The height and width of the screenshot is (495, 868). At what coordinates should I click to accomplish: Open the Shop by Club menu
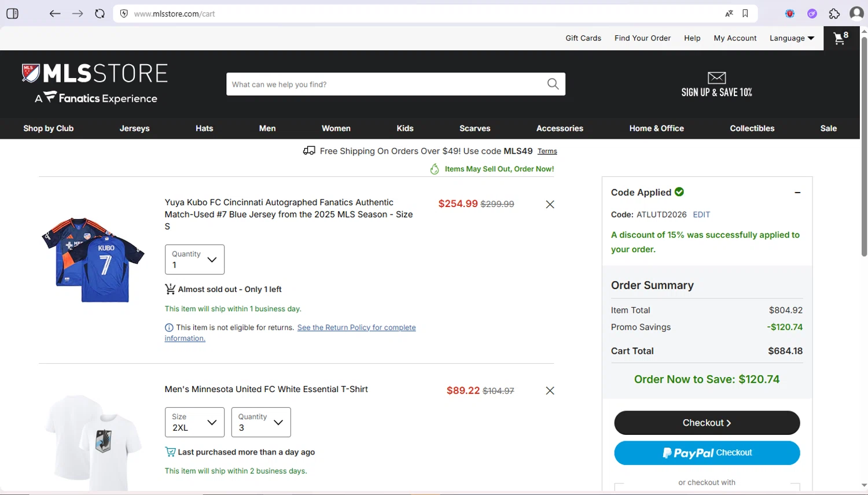(x=49, y=128)
